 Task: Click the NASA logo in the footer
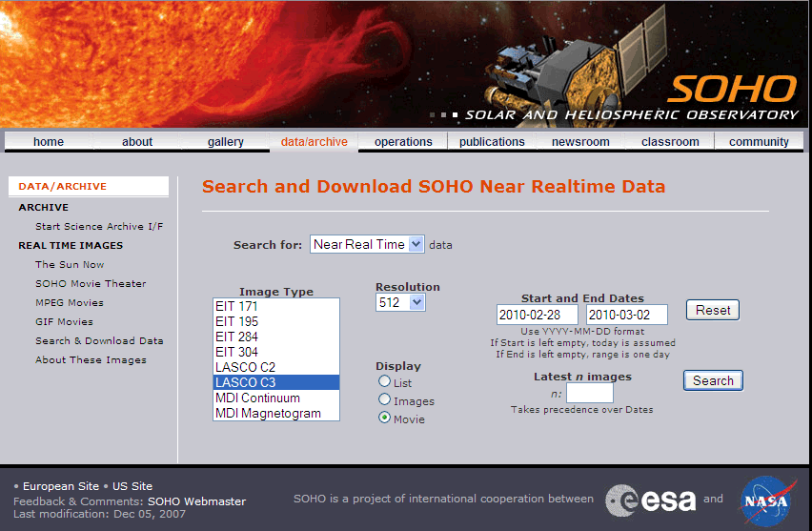(767, 500)
